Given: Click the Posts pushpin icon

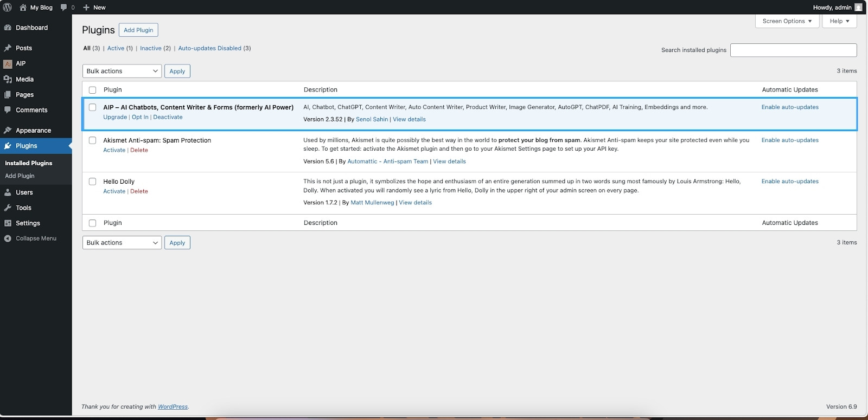Looking at the screenshot, I should point(8,48).
